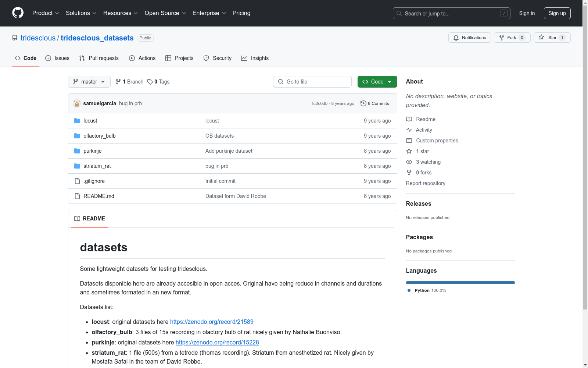Click the star icon beside 1 star
Image resolution: width=588 pixels, height=368 pixels.
point(409,151)
